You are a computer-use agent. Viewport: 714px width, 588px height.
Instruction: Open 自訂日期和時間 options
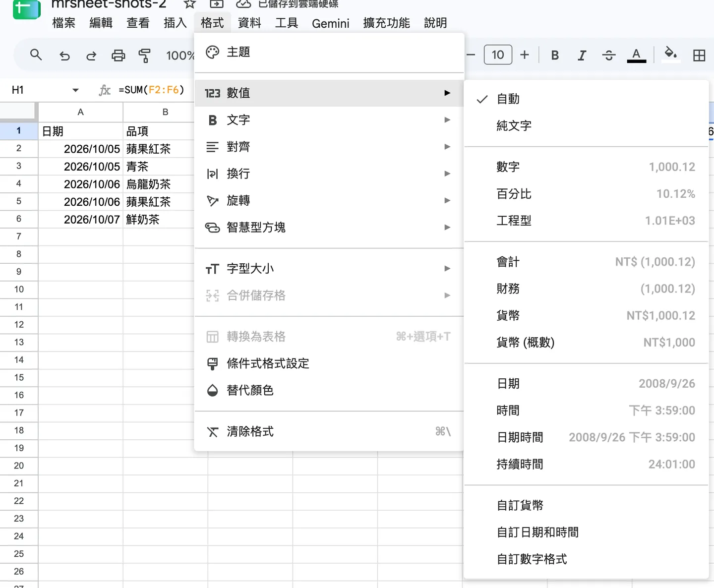click(586, 532)
